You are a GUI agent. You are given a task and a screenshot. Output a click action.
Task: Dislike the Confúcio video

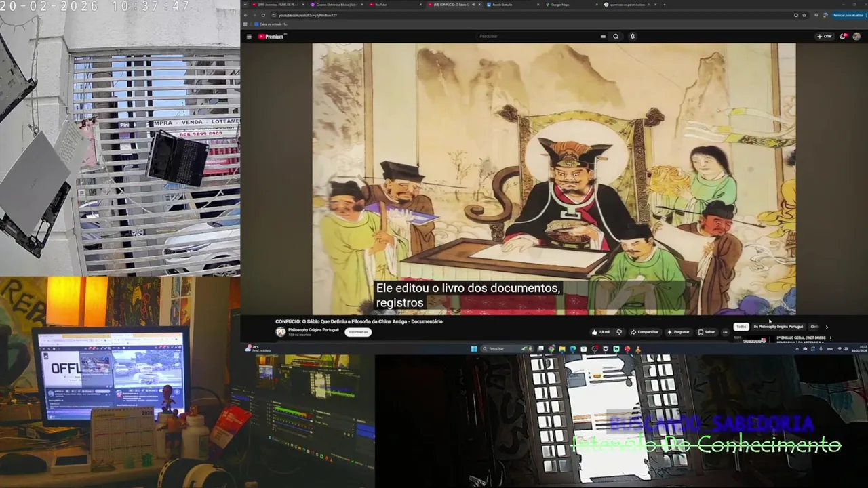pos(619,332)
